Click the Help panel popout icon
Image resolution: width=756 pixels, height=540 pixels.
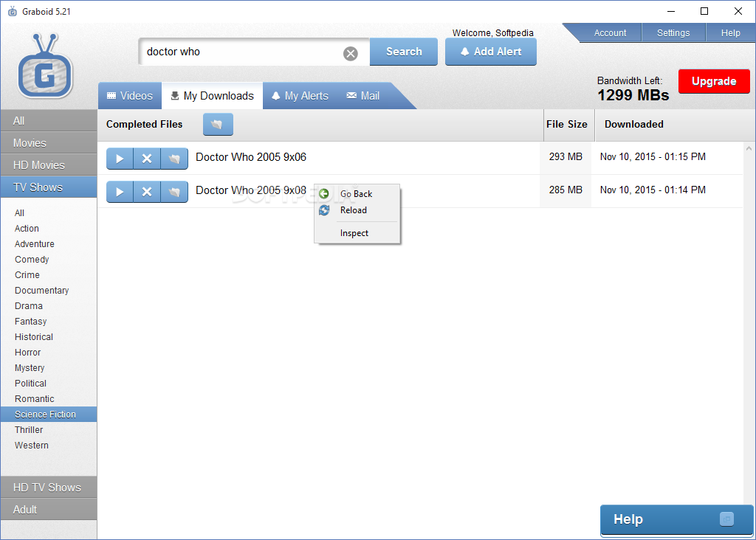(x=726, y=519)
